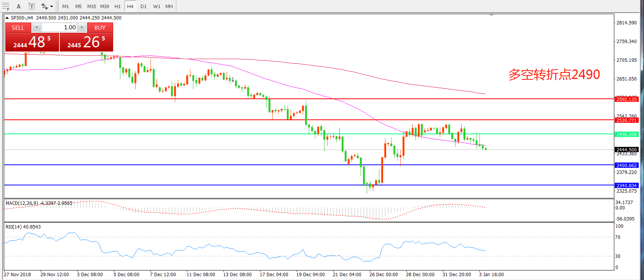This screenshot has width=644, height=280.
Task: Open the Arrows tool dropdown arrow
Action: coord(52,6)
